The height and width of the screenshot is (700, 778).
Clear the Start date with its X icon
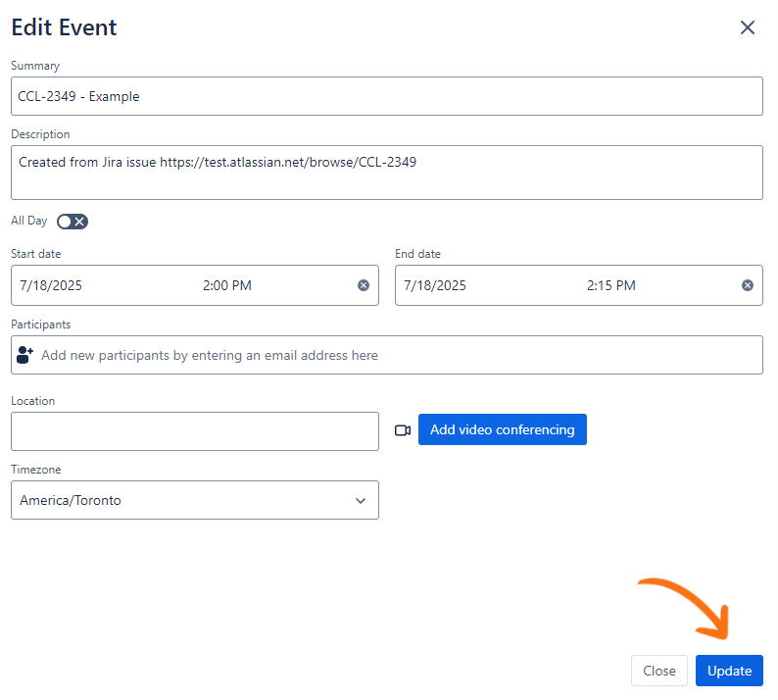pyautogui.click(x=364, y=285)
